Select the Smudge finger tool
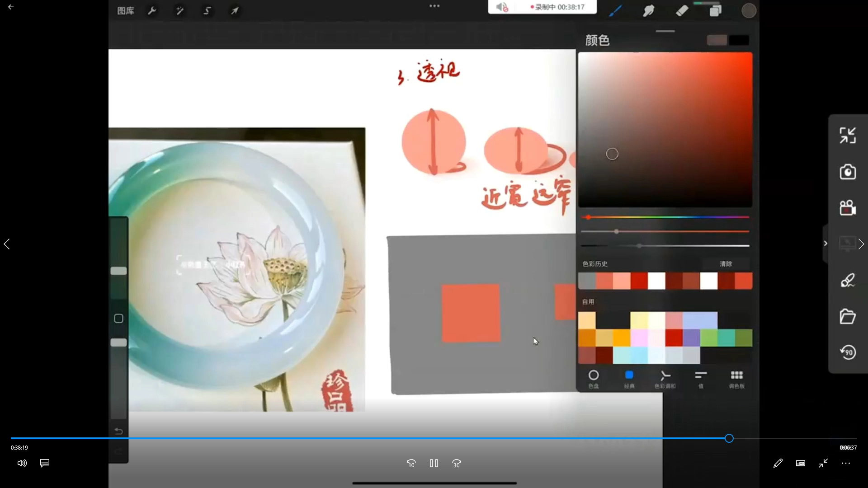This screenshot has width=868, height=488. click(x=648, y=10)
